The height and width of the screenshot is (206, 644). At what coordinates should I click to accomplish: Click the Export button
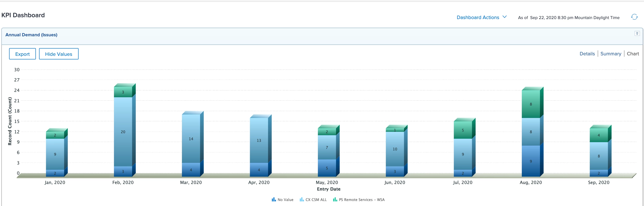pos(22,54)
